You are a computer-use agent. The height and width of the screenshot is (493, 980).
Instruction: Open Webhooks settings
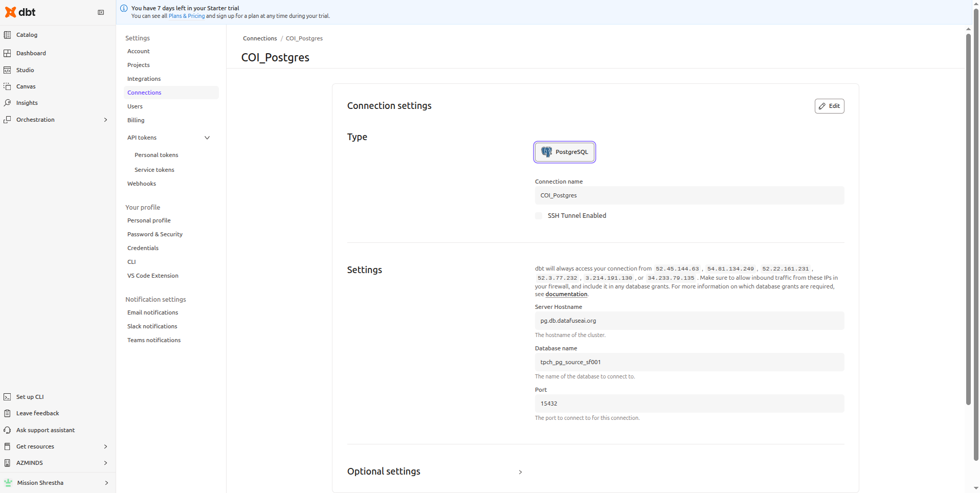click(142, 184)
